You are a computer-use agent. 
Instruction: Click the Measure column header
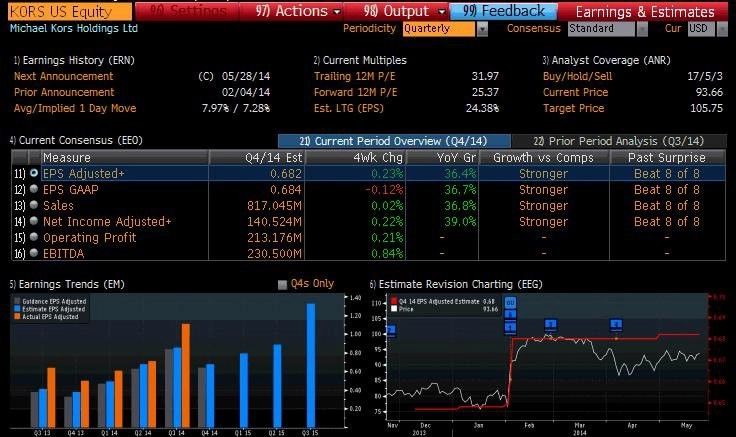[x=125, y=157]
